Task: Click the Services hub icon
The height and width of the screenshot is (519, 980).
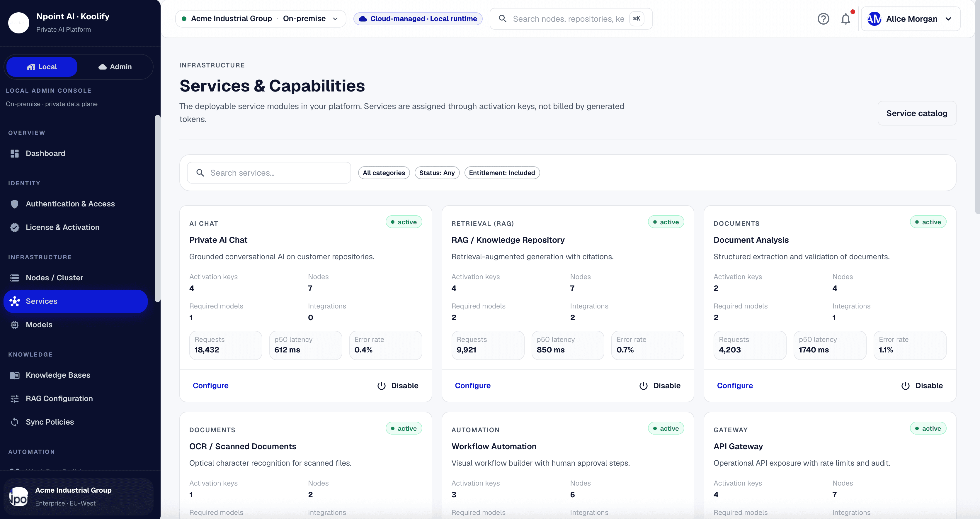Action: 14,301
